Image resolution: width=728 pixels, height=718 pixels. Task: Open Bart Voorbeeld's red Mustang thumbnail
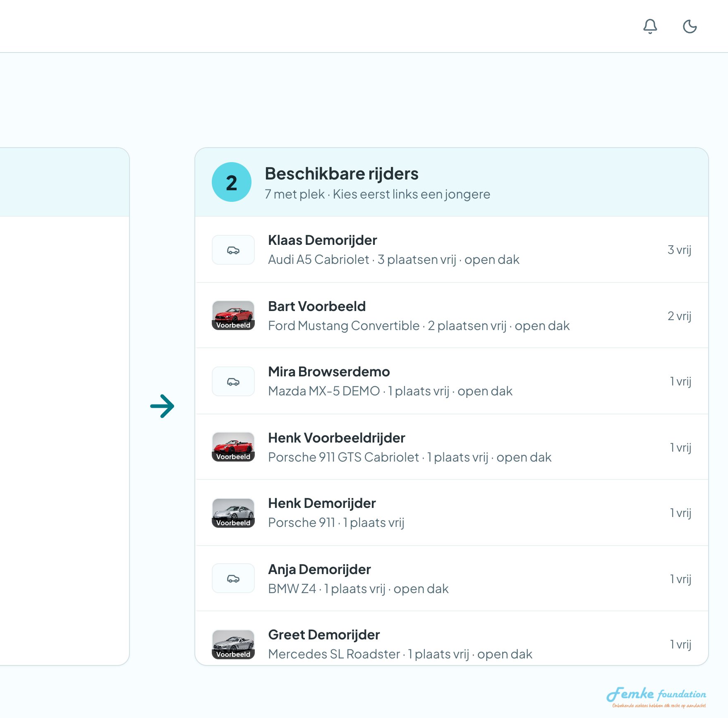pyautogui.click(x=233, y=315)
